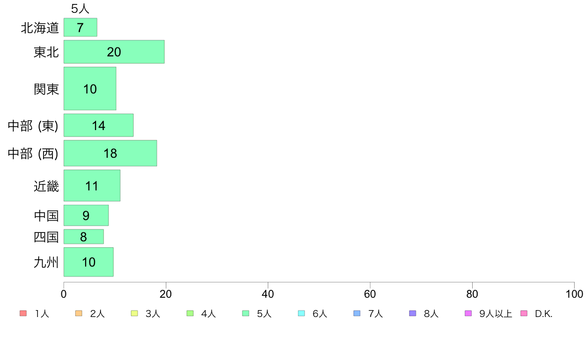This screenshot has height=364, width=588.
Task: Click the 9人以上 magenta legend swatch
Action: (x=468, y=314)
